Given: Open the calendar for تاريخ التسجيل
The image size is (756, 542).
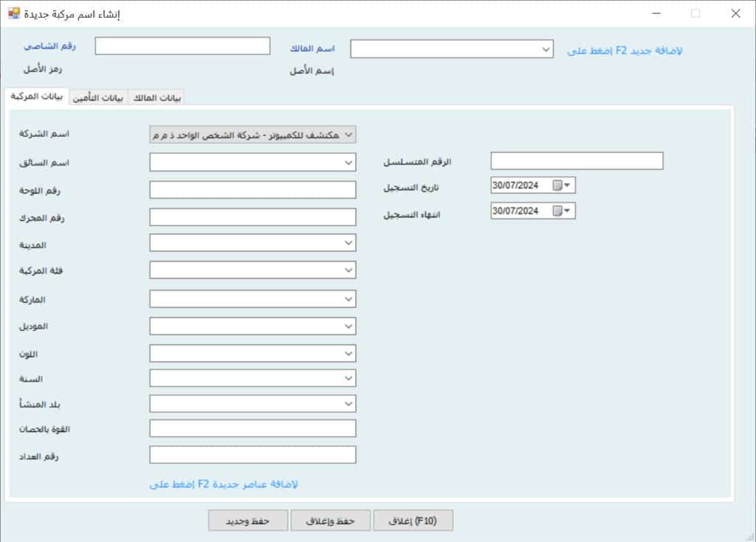Looking at the screenshot, I should (567, 185).
